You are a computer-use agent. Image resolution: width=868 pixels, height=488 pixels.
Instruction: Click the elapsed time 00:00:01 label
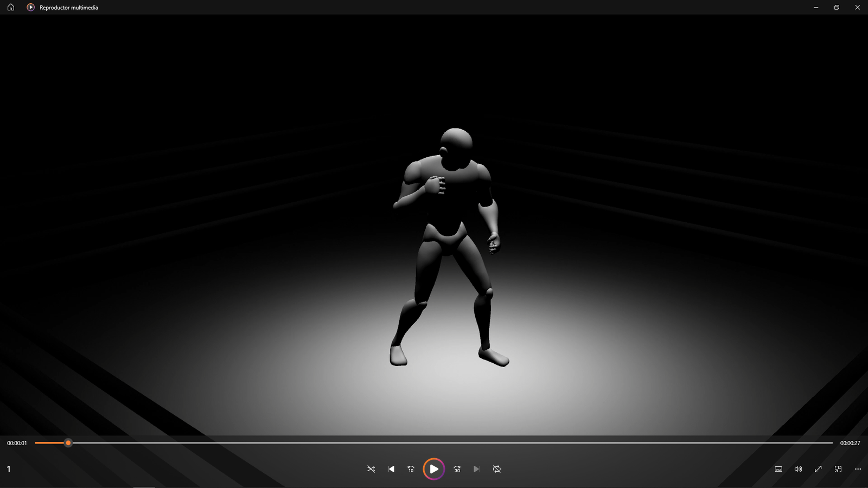point(17,443)
